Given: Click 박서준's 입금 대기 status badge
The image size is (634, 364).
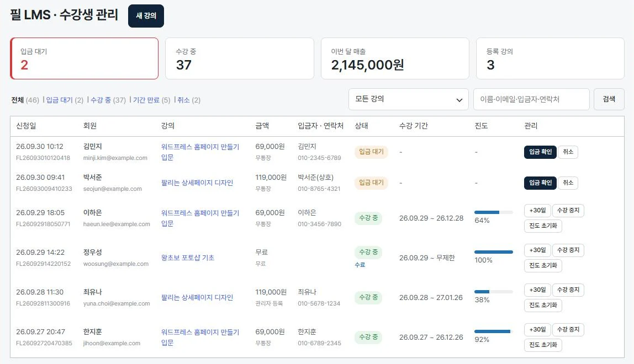Looking at the screenshot, I should point(371,183).
